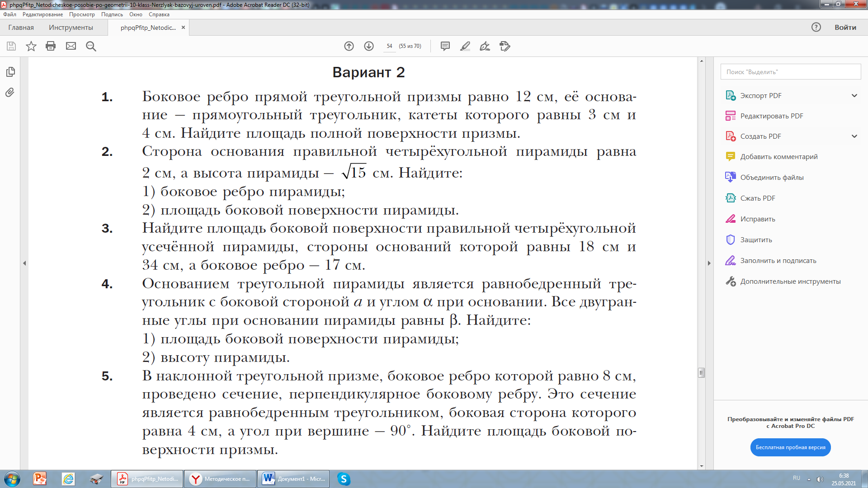Click Бесплатная пробная версия button
Viewport: 868px width, 488px height.
(x=790, y=447)
